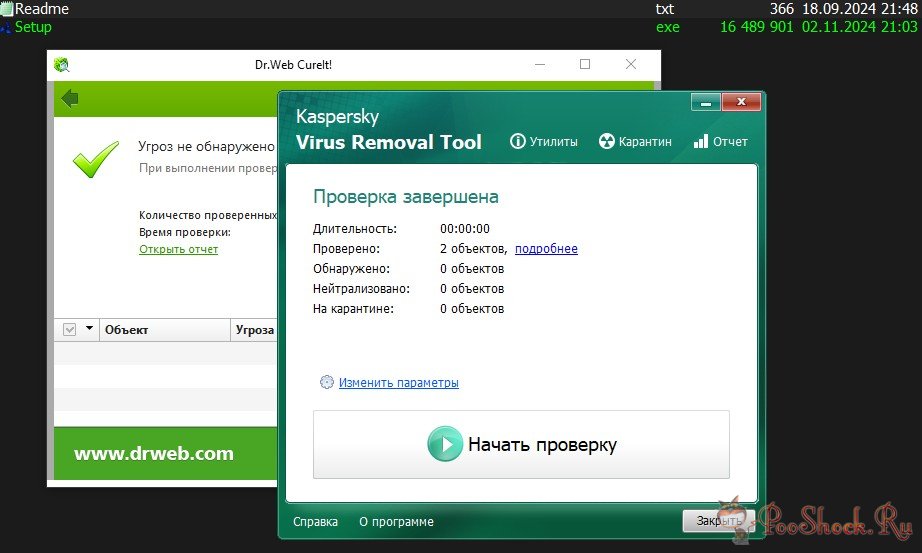Viewport: 922px width, 553px height.
Task: Click the Dr.Web CureIt spider logo icon
Action: pos(61,65)
